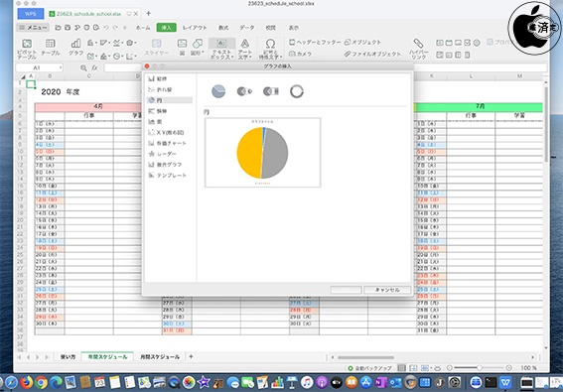563x392 pixels.
Task: Click Header and Footer (ヘッダーとフッター) button
Action: coord(315,43)
